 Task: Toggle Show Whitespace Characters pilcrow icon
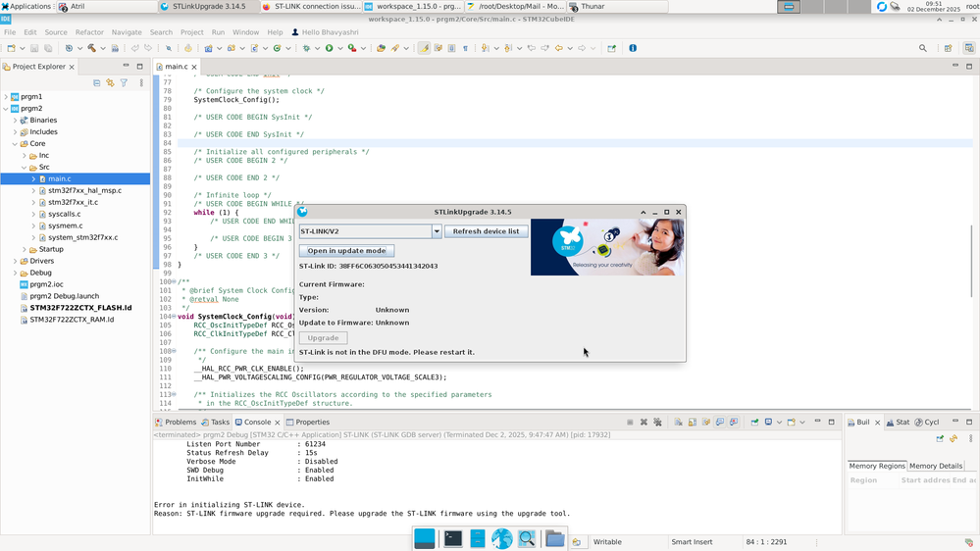pyautogui.click(x=465, y=48)
